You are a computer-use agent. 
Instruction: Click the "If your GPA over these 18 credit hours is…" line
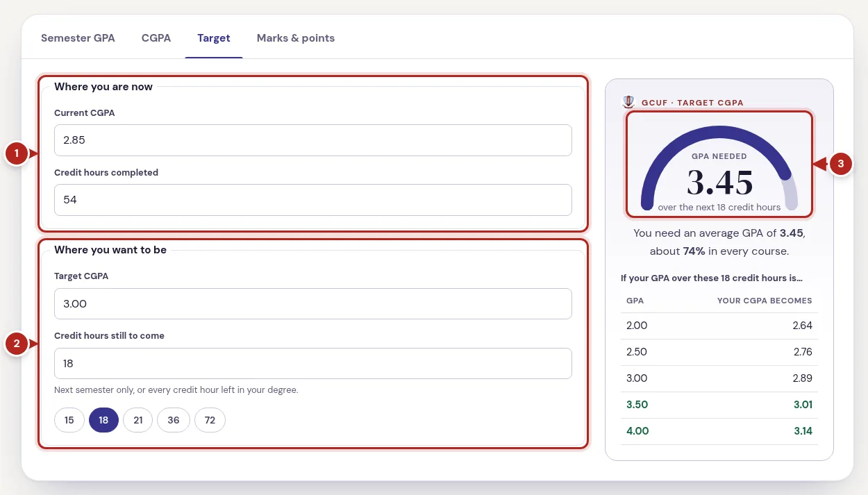click(x=712, y=278)
